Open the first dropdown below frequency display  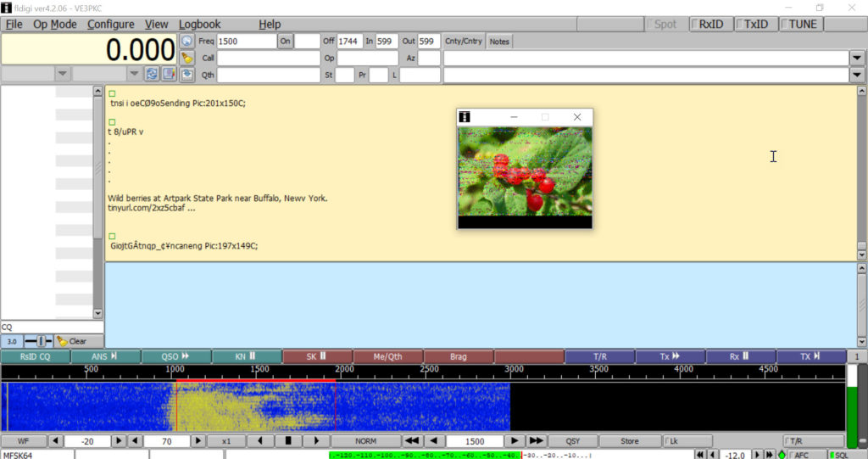coord(63,74)
